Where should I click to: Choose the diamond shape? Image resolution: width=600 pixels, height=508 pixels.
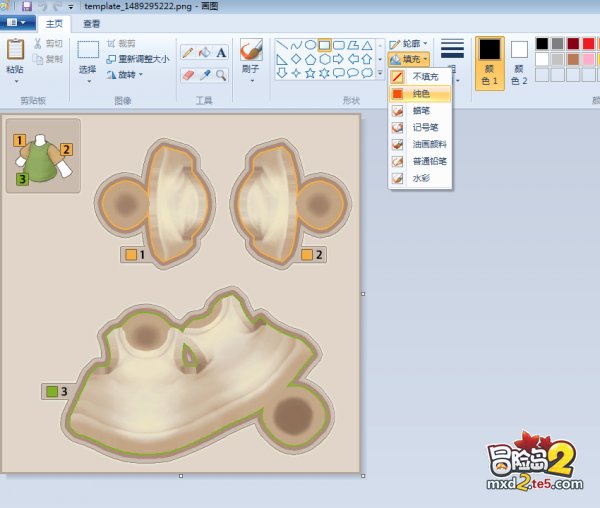[x=296, y=59]
